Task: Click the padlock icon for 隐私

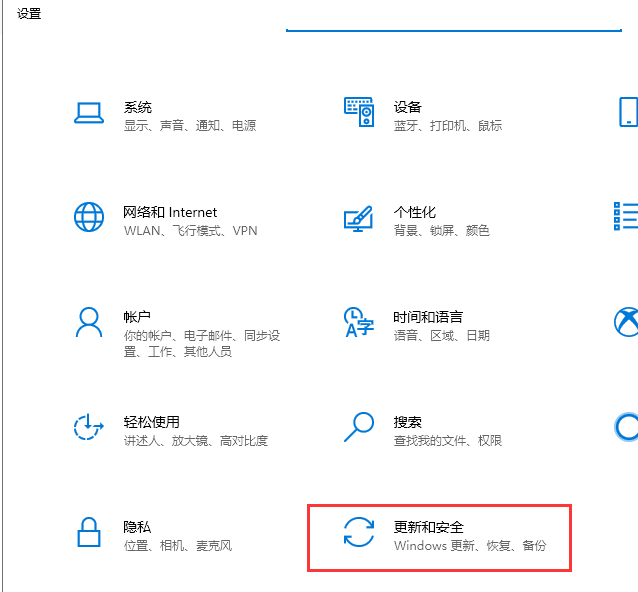Action: click(89, 533)
